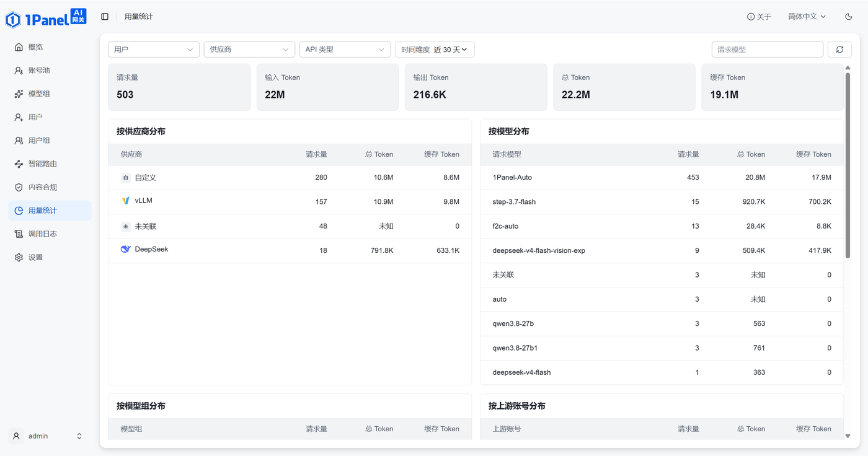Click the step-3.7-flash model name
868x456 pixels.
click(514, 202)
